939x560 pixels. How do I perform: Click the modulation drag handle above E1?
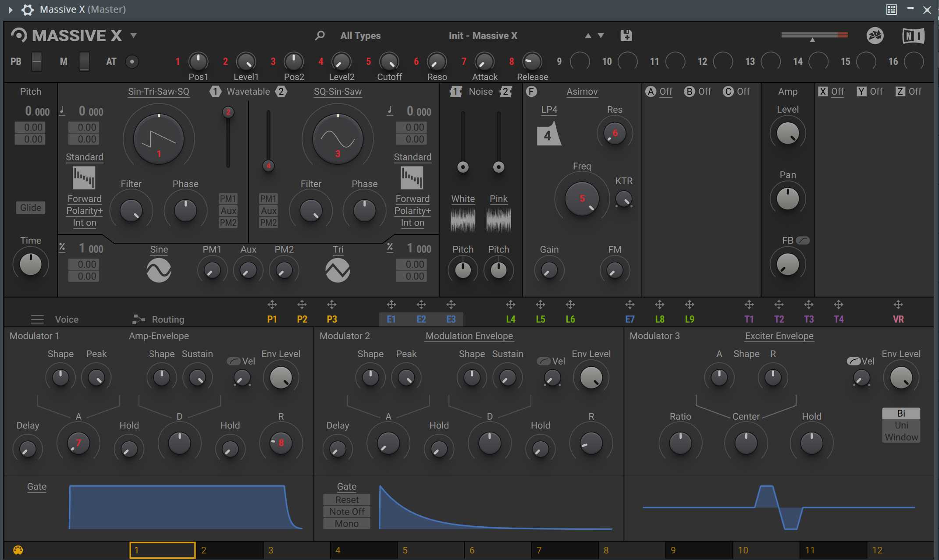click(x=391, y=305)
